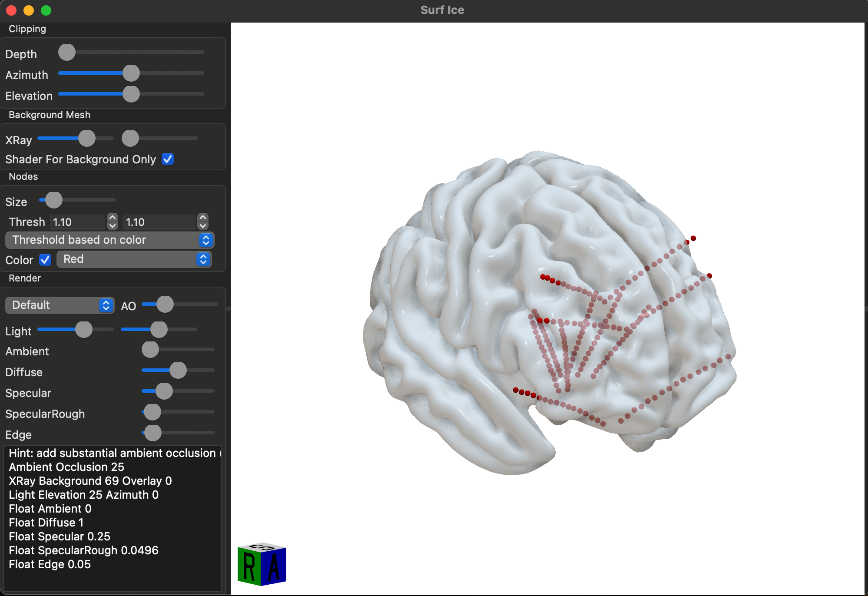This screenshot has height=596, width=868.
Task: Toggle the node Color checkbox
Action: point(45,260)
